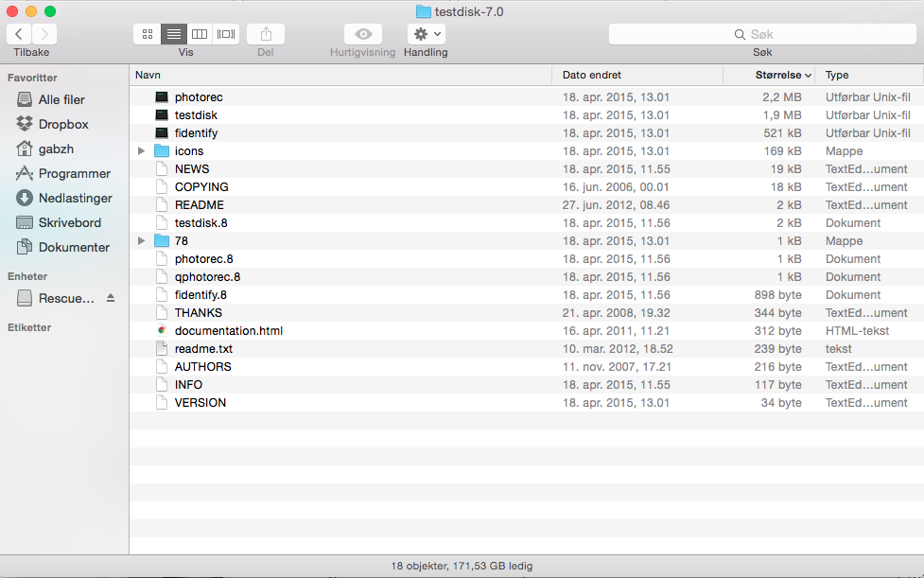Select the fidentify executable icon
Screen dimensions: 924x578
point(162,133)
